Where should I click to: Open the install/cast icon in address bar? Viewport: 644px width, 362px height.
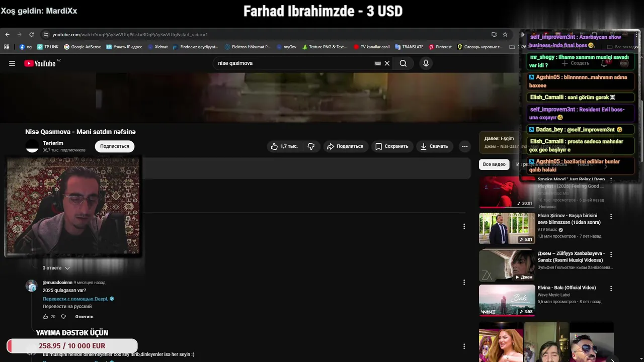tap(494, 35)
